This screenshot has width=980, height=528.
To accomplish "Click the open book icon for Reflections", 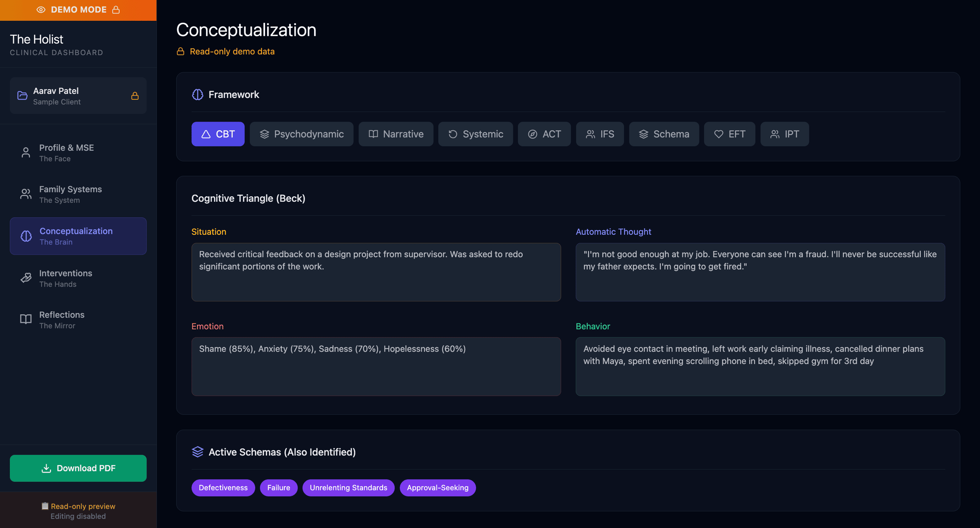I will pyautogui.click(x=26, y=319).
